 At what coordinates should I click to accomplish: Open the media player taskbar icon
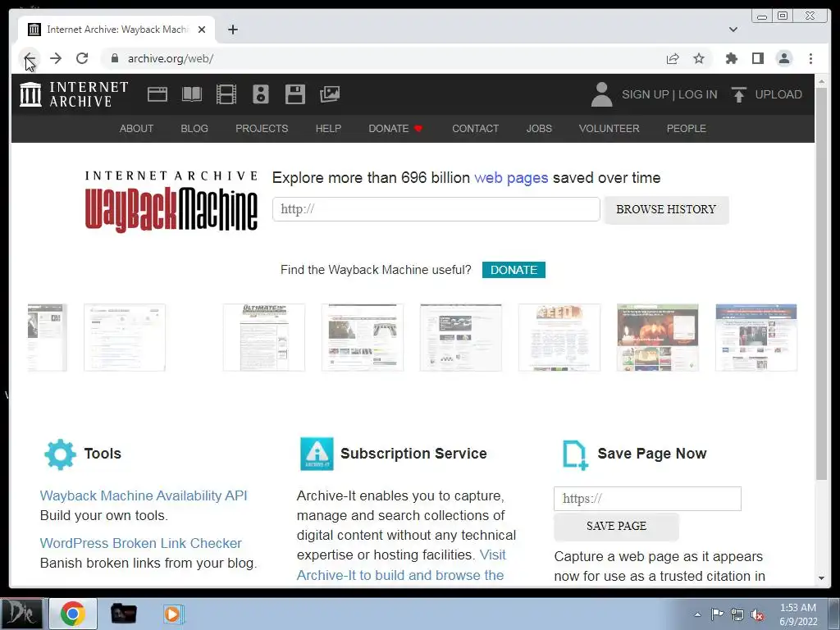click(x=173, y=614)
